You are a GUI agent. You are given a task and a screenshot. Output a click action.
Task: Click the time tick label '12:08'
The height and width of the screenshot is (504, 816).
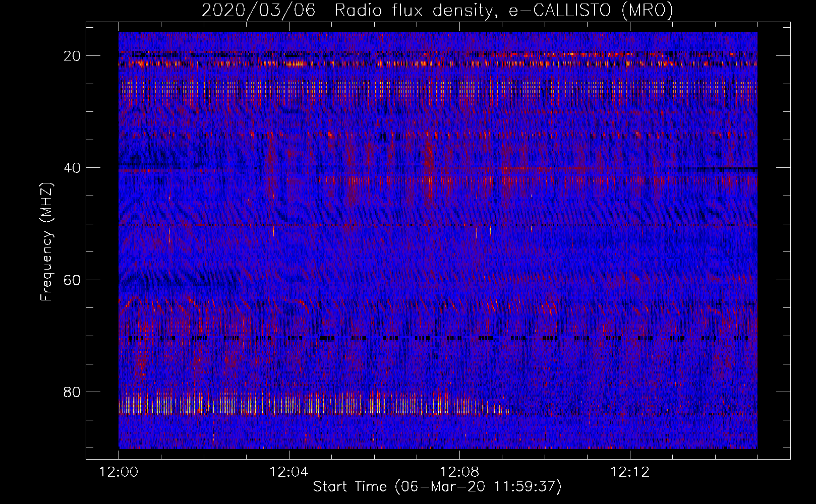click(x=459, y=472)
